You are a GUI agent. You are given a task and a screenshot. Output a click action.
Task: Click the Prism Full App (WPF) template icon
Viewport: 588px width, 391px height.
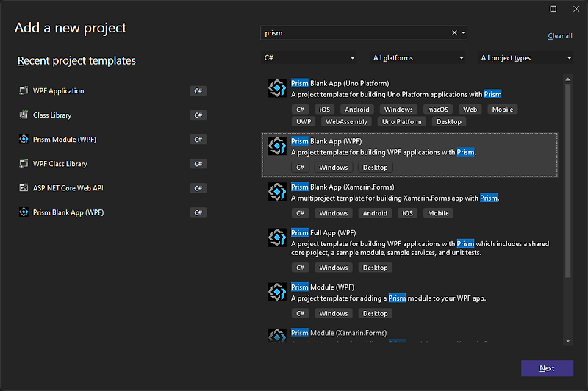(x=277, y=237)
